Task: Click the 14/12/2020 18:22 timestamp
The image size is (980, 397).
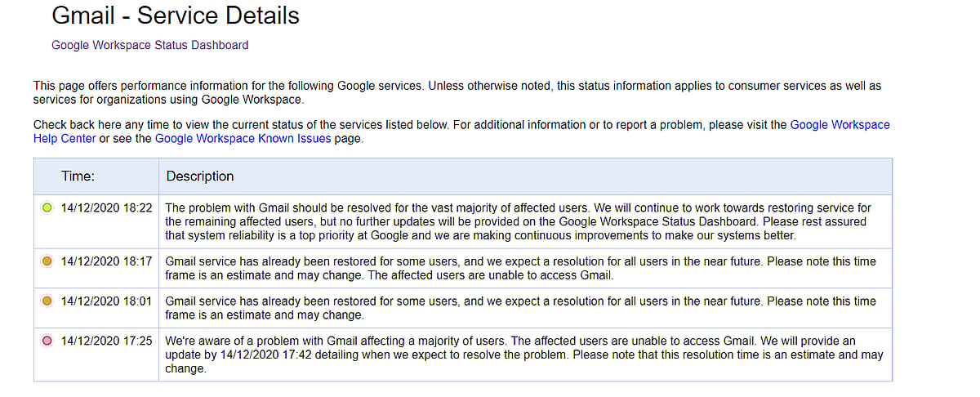Action: 106,208
